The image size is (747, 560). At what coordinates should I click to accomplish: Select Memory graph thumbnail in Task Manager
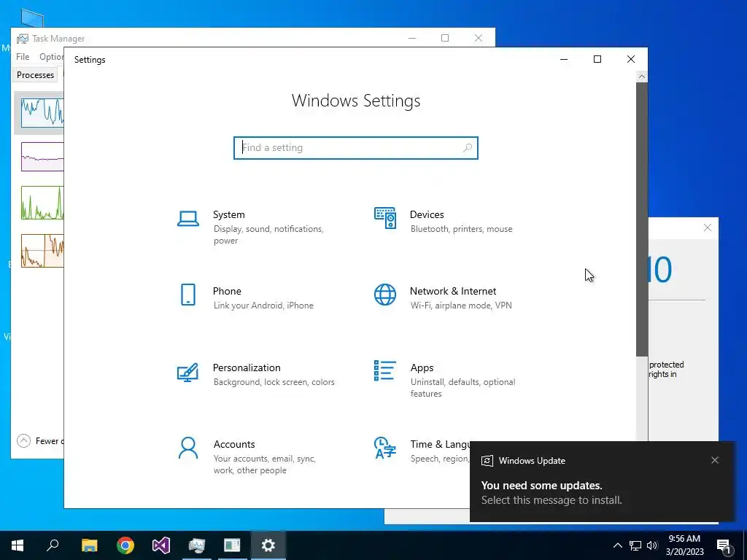42,157
